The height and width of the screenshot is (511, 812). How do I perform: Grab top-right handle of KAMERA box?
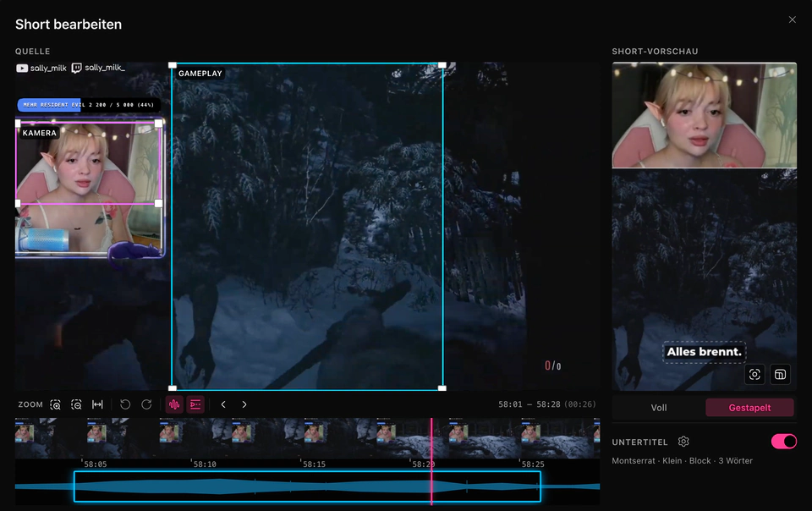click(158, 124)
